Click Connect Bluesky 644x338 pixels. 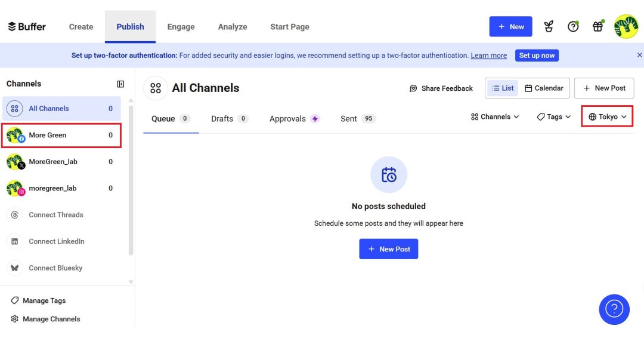(55, 268)
